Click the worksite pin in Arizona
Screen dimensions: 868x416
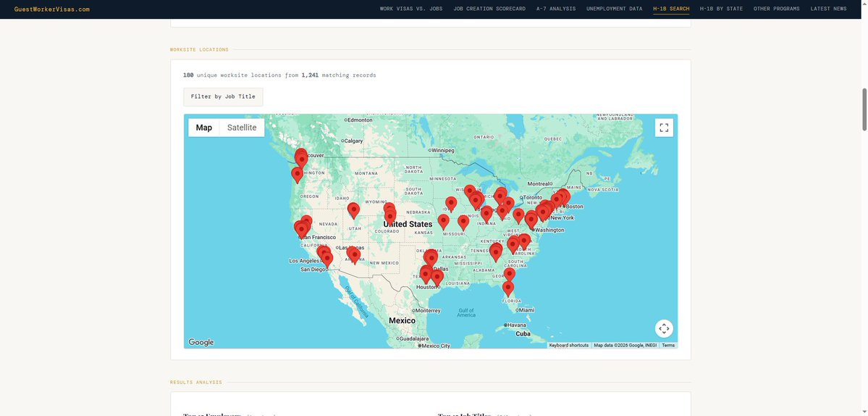(x=354, y=255)
